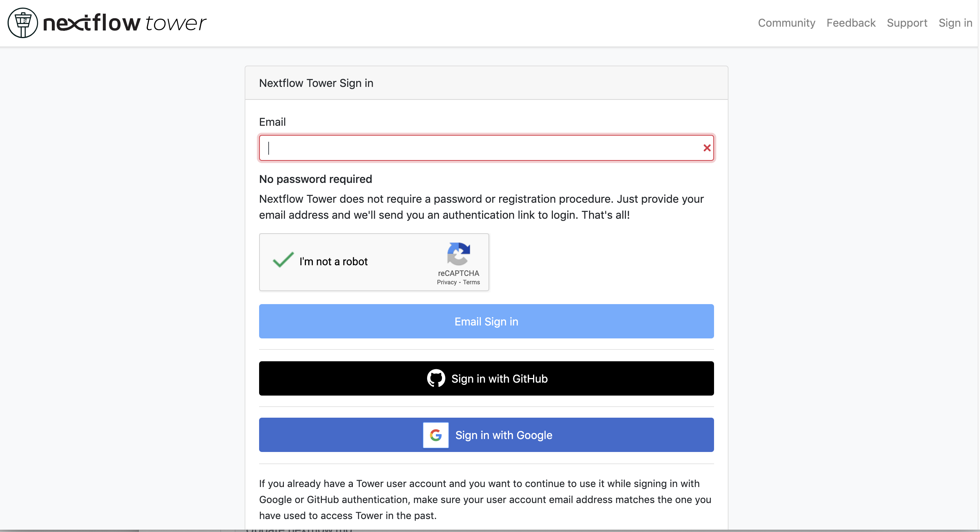This screenshot has width=980, height=532.
Task: Focus the Email input field
Action: 486,148
